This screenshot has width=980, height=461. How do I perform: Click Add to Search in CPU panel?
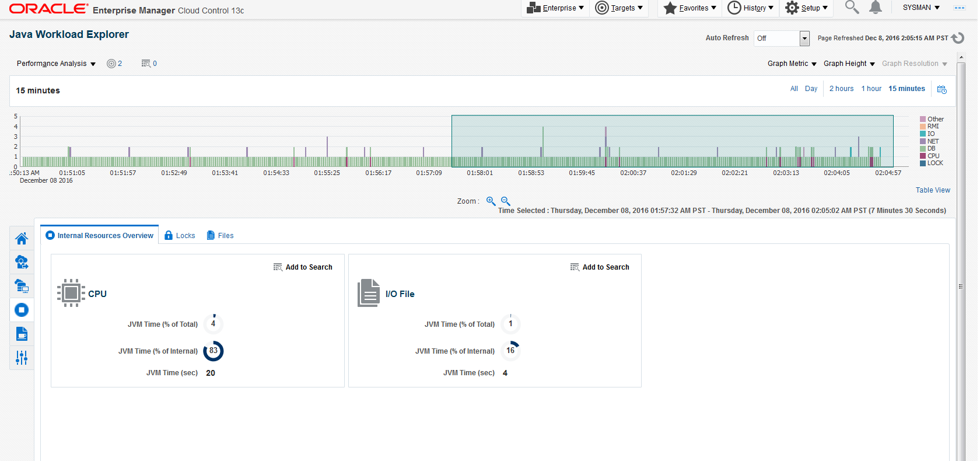click(x=303, y=267)
